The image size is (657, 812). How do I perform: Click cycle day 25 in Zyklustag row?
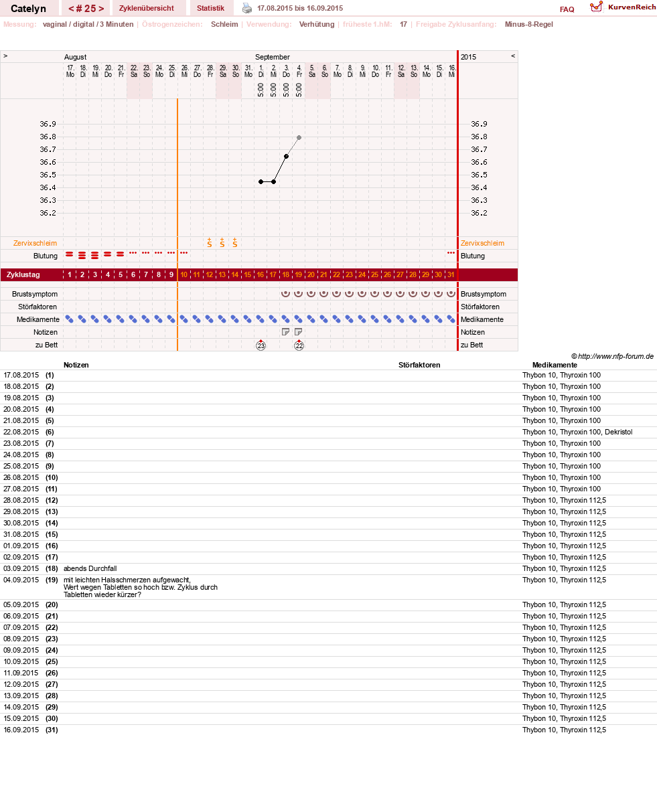374,274
